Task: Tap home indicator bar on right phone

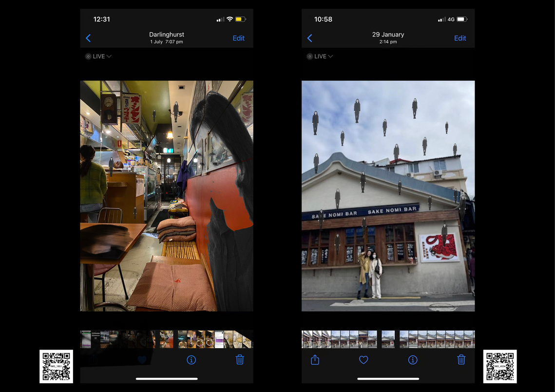Action: point(388,378)
